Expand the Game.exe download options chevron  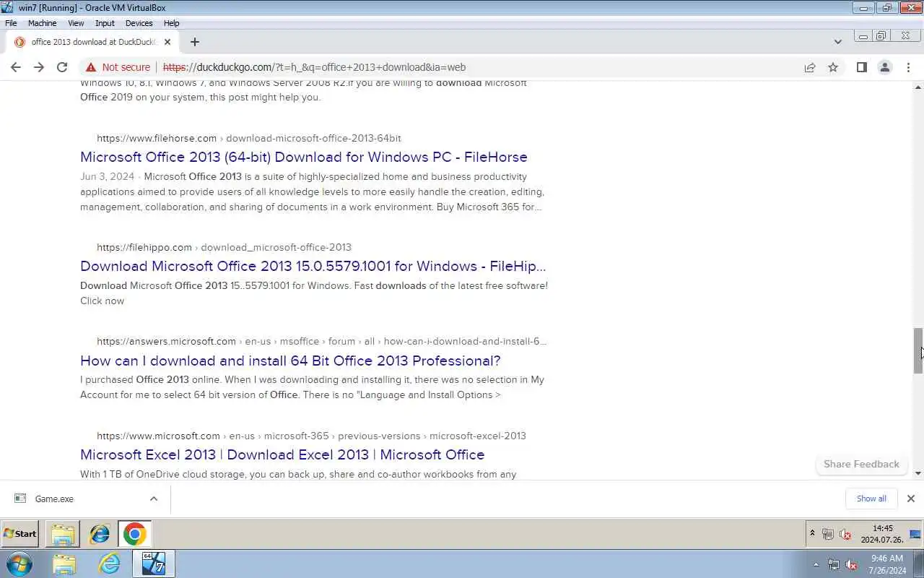(153, 499)
